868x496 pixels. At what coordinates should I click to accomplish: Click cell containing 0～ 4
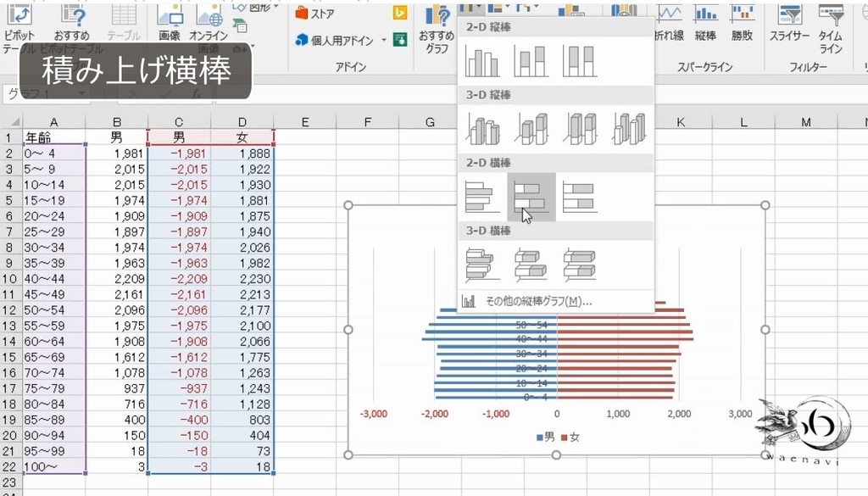[53, 153]
